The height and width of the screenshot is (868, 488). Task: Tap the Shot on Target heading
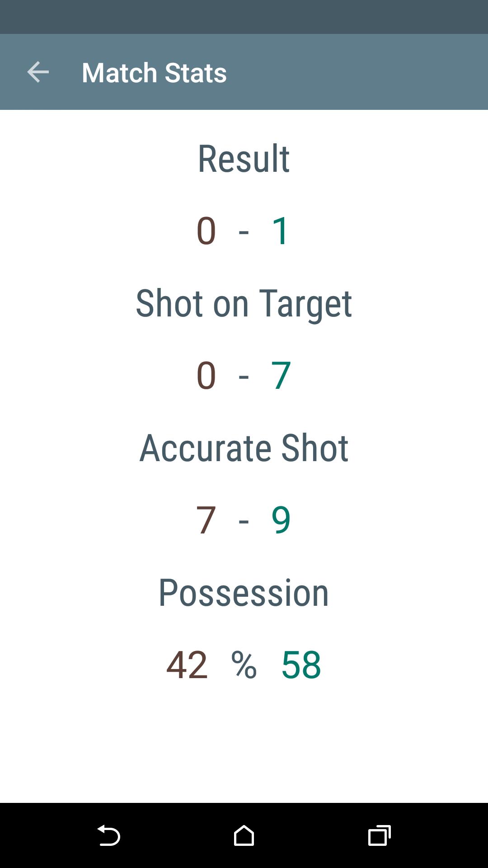pyautogui.click(x=244, y=303)
